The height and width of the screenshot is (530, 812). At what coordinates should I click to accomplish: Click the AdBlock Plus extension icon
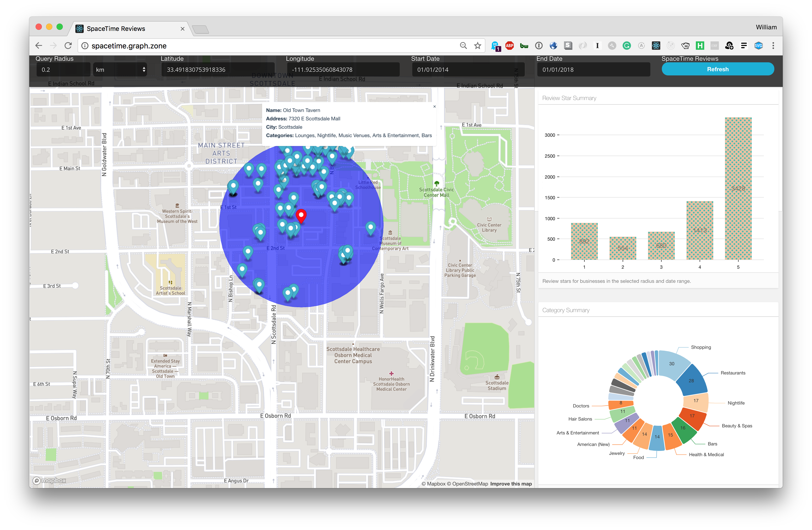click(509, 46)
